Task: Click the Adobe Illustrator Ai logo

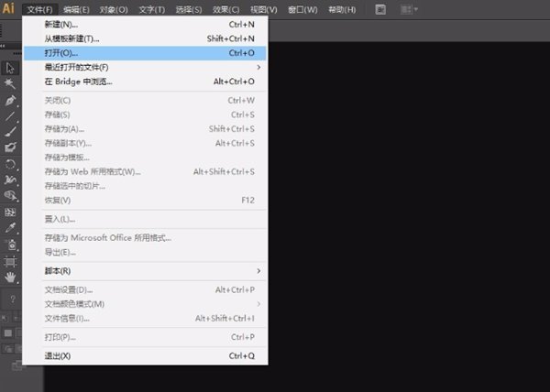Action: [8, 7]
